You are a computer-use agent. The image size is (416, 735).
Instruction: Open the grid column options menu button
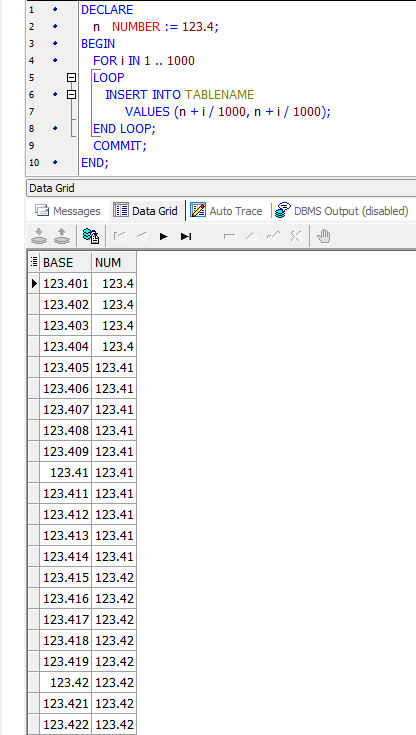click(34, 262)
